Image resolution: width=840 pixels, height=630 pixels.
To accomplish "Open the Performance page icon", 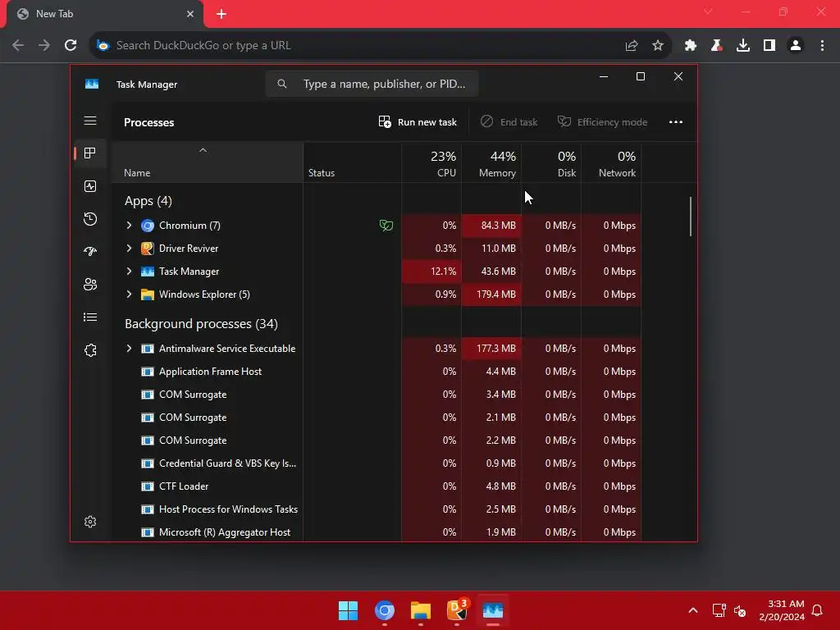I will (x=90, y=186).
